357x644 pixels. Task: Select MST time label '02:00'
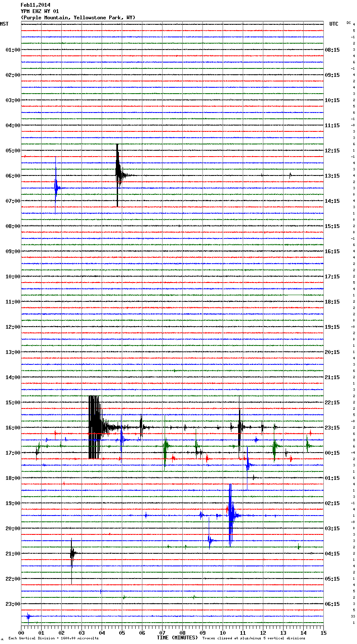13,75
